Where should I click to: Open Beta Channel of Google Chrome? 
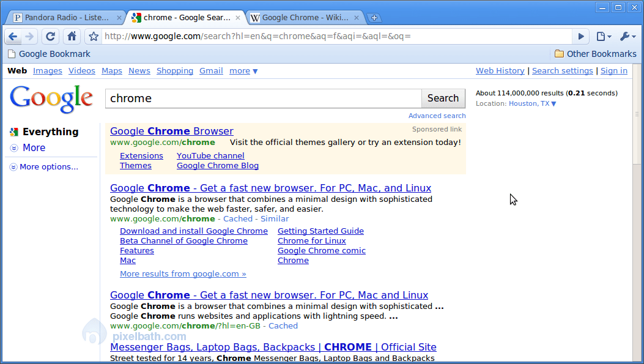coord(183,241)
